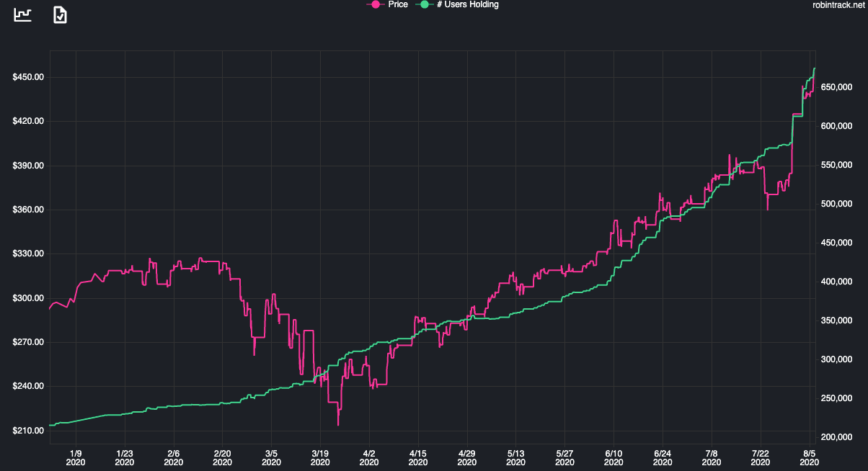Image resolution: width=868 pixels, height=471 pixels.
Task: Click the $450.00 price axis label
Action: [28, 77]
